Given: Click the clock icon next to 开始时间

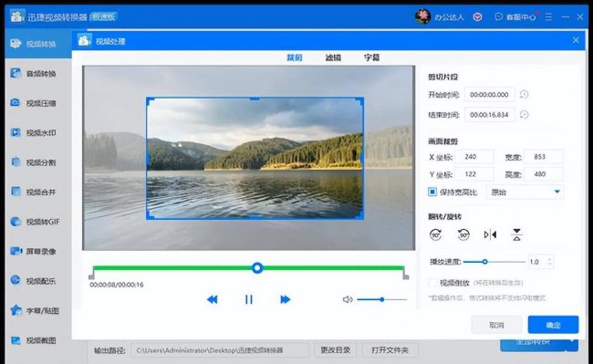Looking at the screenshot, I should tap(524, 95).
